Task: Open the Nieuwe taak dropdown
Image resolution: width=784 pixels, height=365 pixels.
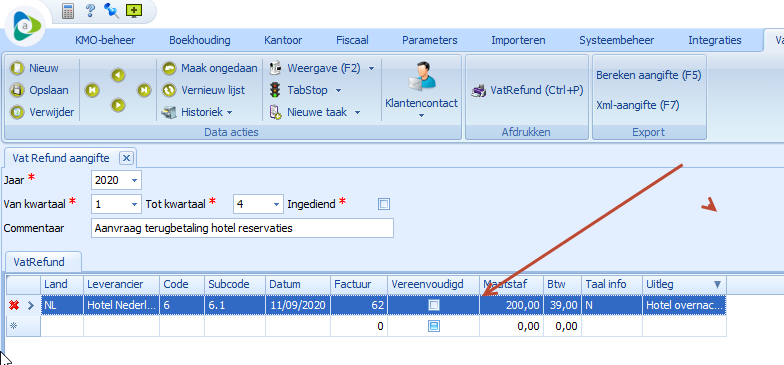Action: (x=315, y=112)
